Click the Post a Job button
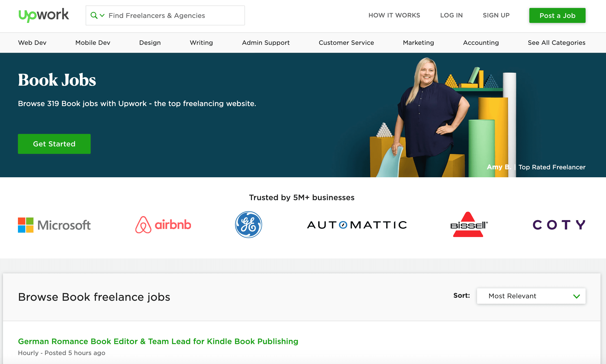Image resolution: width=606 pixels, height=364 pixels. click(x=557, y=15)
